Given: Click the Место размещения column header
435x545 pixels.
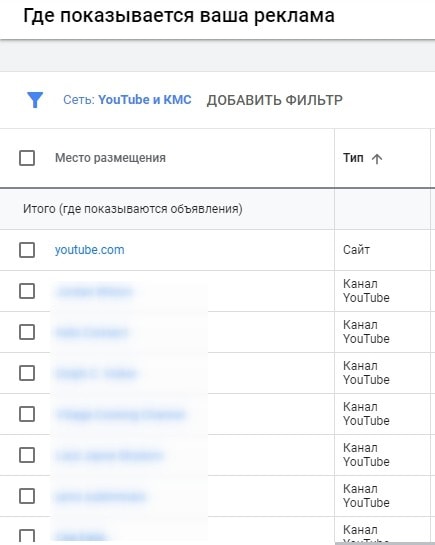Looking at the screenshot, I should click(110, 158).
